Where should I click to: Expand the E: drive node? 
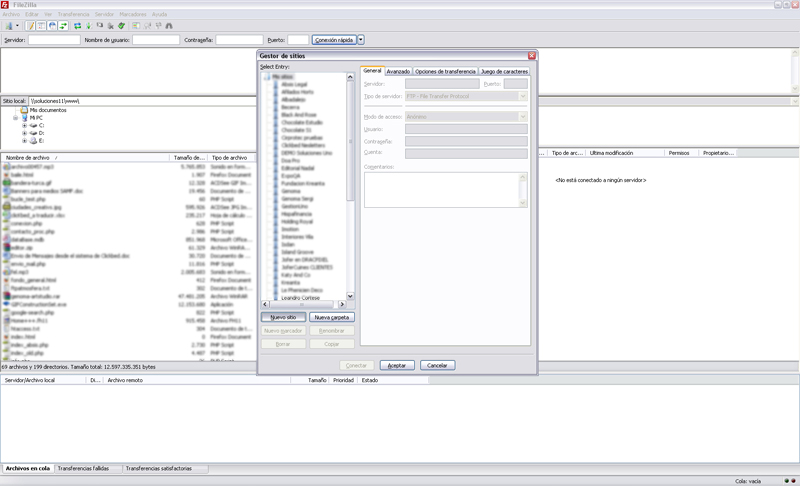24,140
